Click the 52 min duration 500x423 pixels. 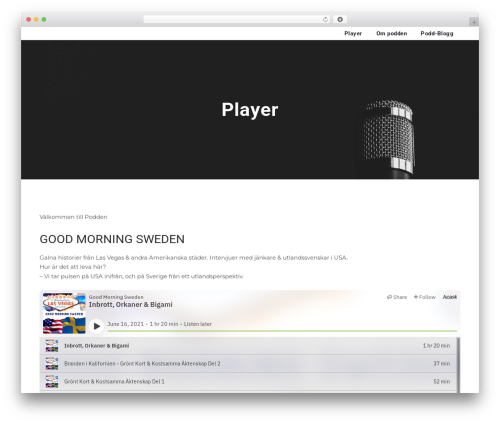pos(442,382)
